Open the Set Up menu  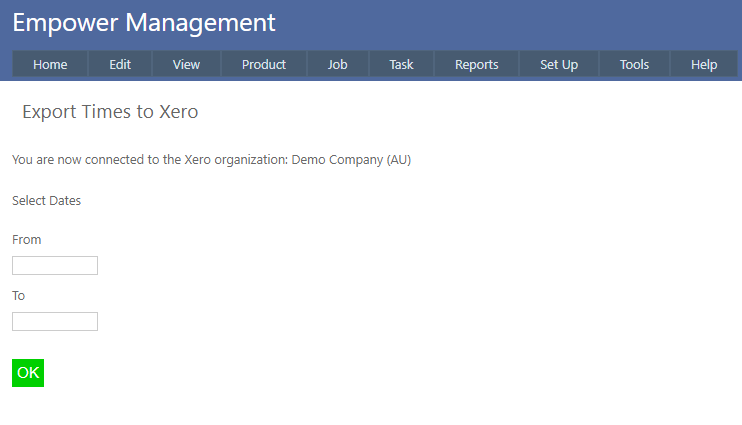pyautogui.click(x=559, y=64)
